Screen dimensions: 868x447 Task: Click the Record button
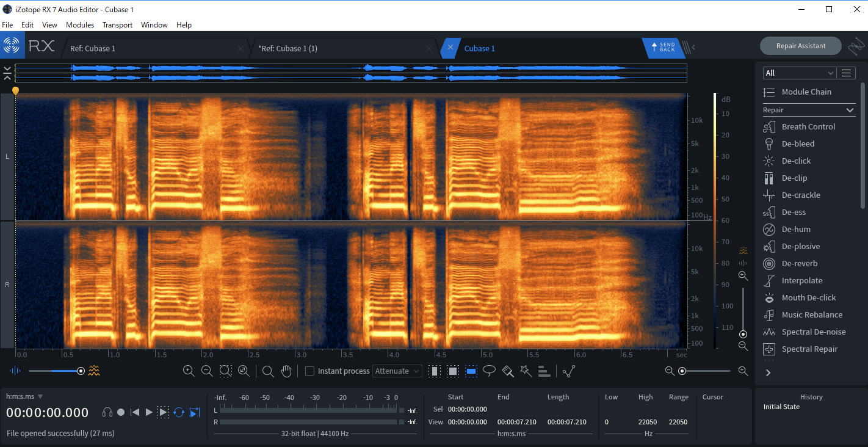(x=121, y=412)
